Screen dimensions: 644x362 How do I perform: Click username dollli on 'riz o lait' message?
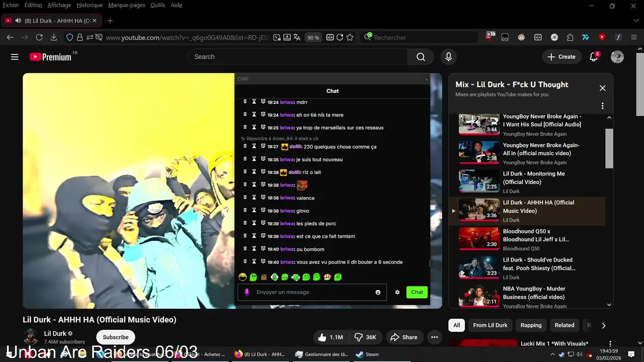pos(295,172)
